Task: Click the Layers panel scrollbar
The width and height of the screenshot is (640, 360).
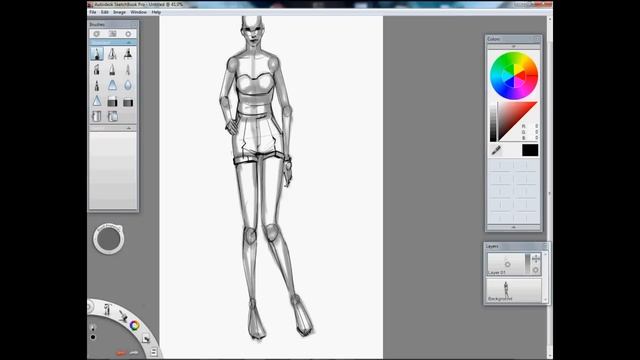Action: (x=545, y=277)
